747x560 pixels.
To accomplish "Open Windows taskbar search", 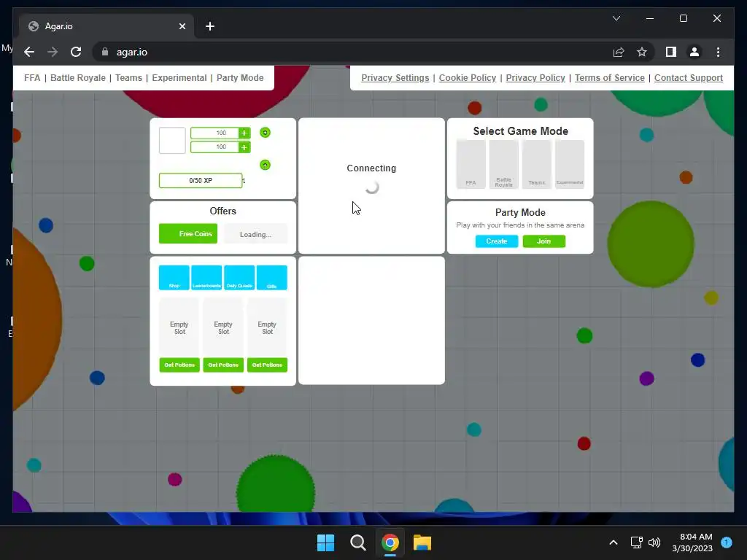I will [357, 542].
